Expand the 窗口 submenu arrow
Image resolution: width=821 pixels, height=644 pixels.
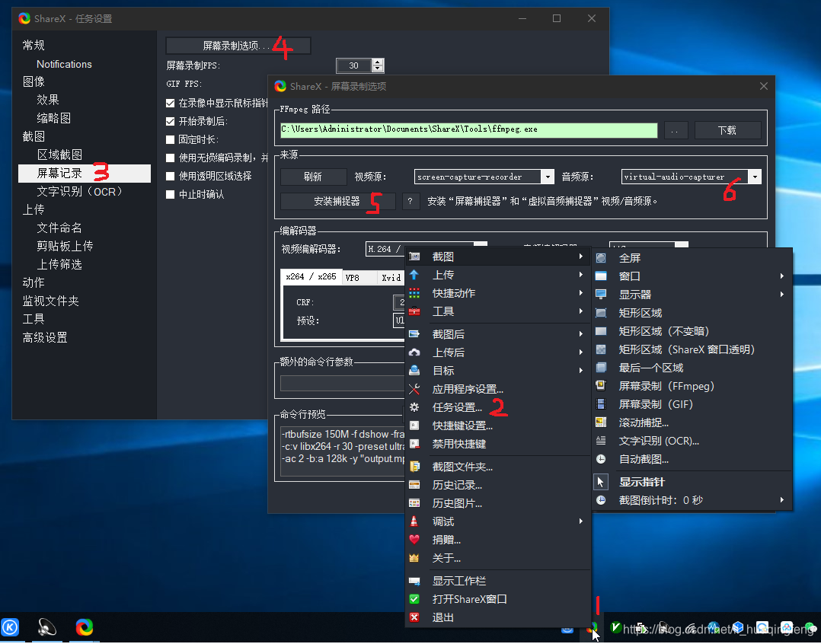(781, 276)
